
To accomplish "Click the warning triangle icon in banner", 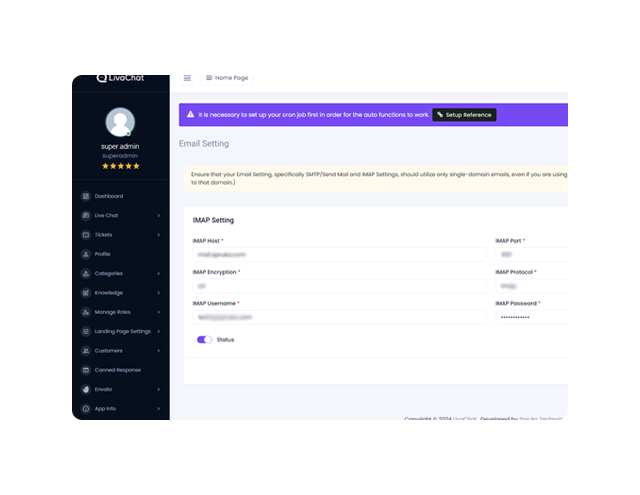I will point(191,115).
